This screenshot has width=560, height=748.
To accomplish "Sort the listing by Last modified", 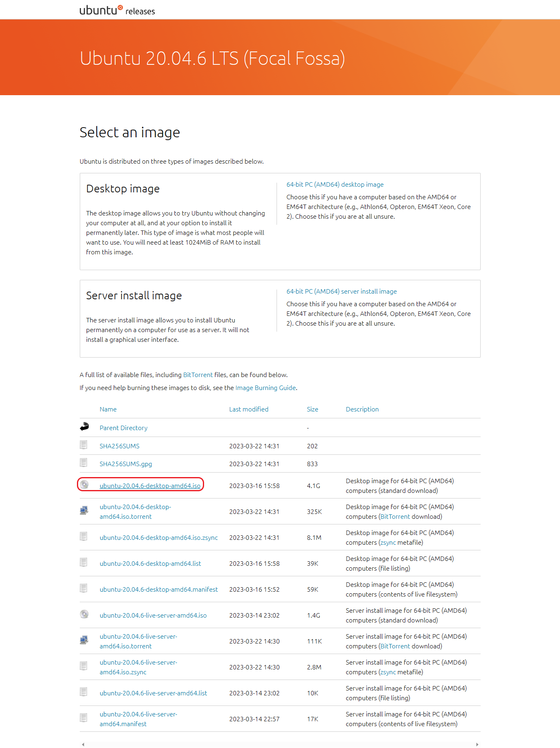I will tap(249, 409).
